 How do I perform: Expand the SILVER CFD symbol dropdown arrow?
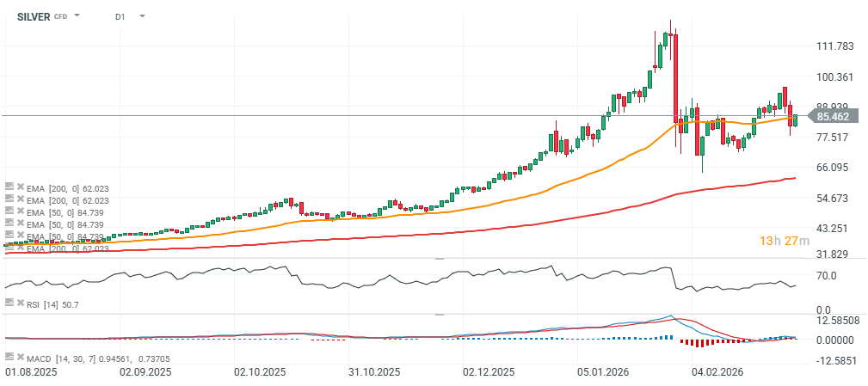click(77, 15)
